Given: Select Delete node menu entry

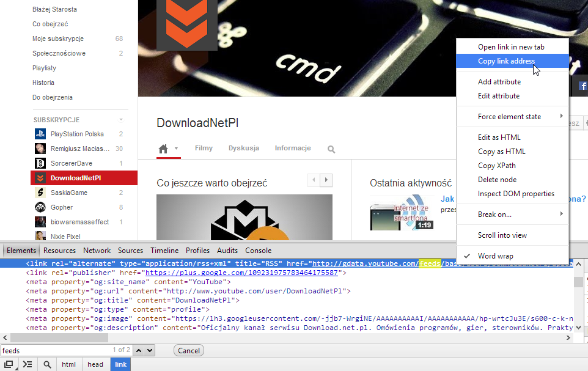Looking at the screenshot, I should coord(512,180).
